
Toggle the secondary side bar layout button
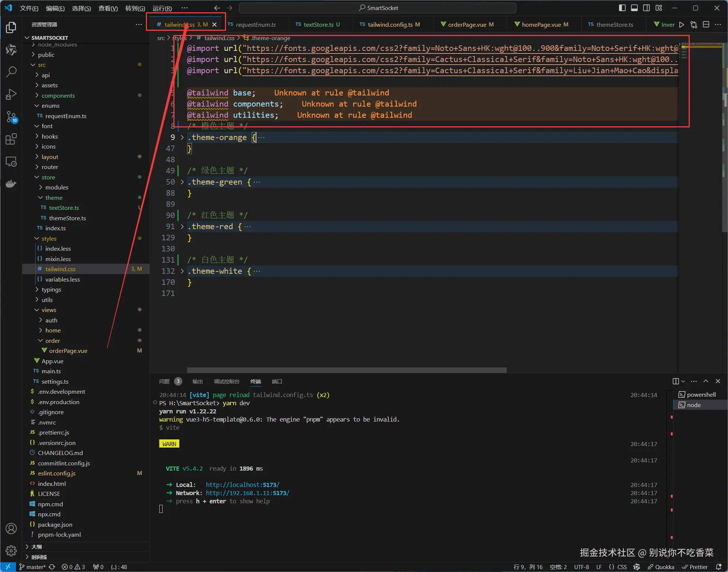(x=646, y=8)
